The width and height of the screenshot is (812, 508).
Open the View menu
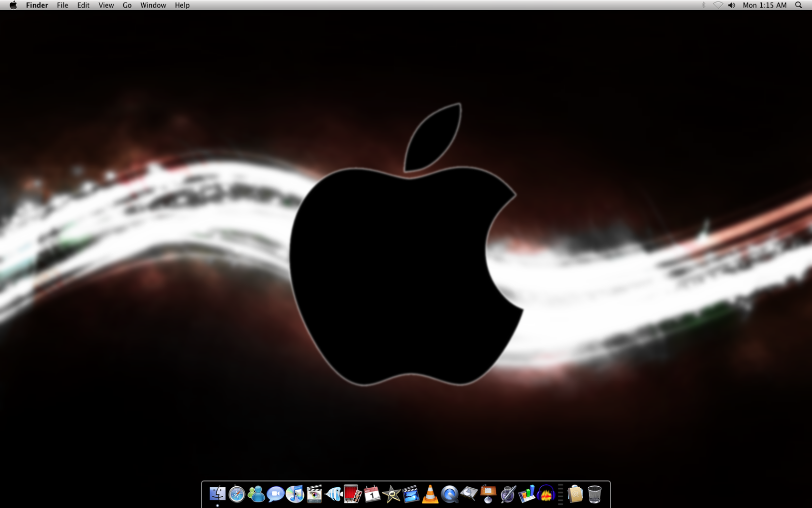pyautogui.click(x=106, y=5)
